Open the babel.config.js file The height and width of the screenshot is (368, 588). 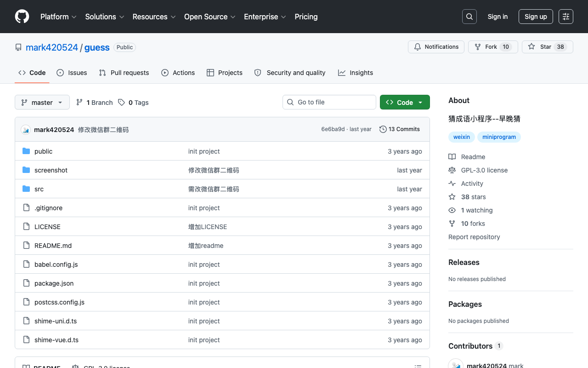coord(56,264)
